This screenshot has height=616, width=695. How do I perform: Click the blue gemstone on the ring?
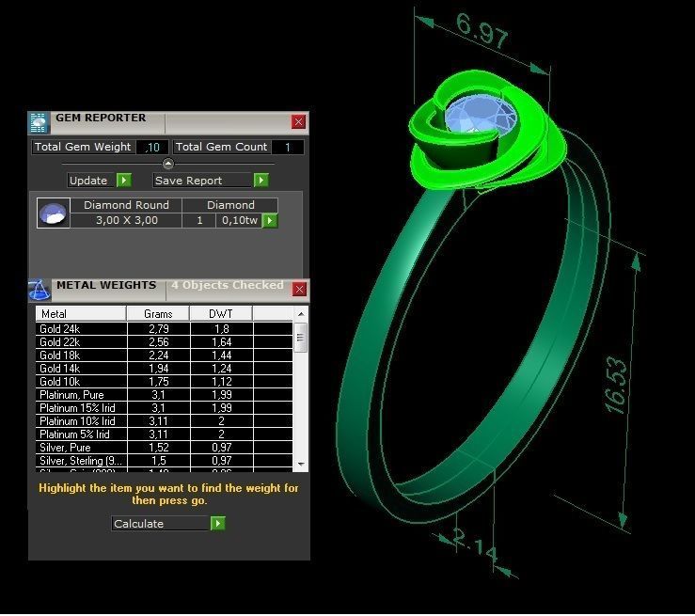480,114
